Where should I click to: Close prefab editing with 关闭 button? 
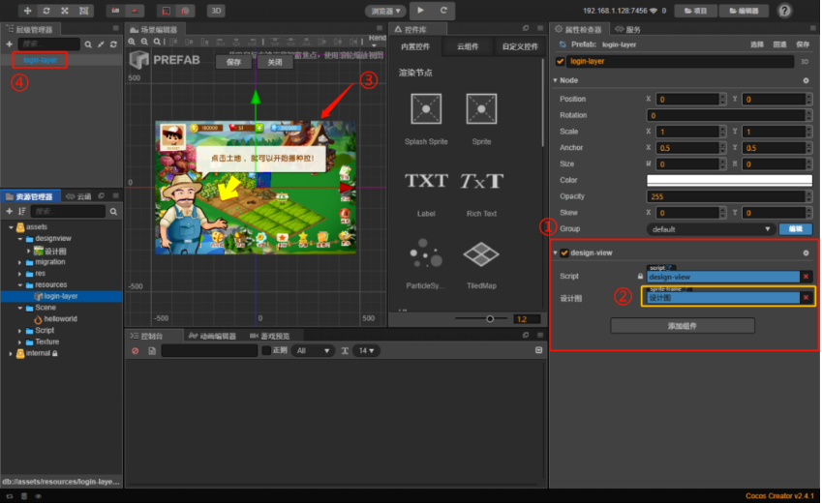coord(275,62)
